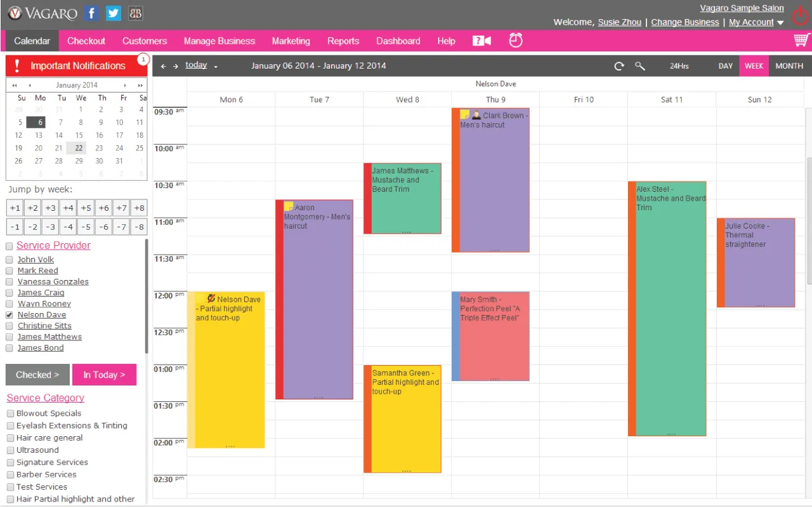
Task: Jump ahead with the +4 week button
Action: click(69, 208)
